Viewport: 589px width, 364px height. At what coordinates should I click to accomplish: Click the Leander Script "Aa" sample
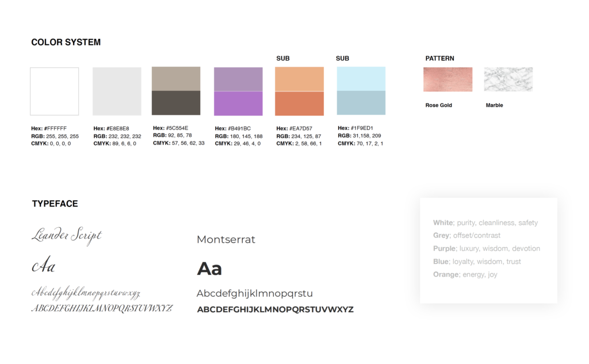pos(44,266)
